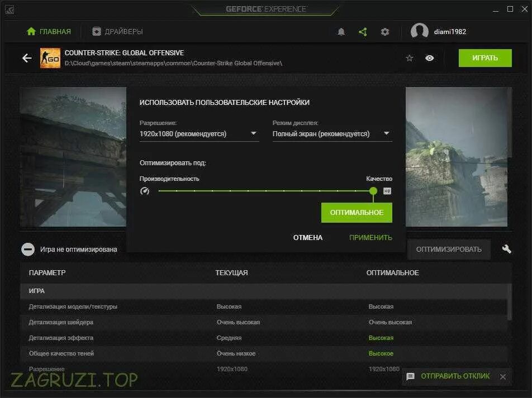The height and width of the screenshot is (398, 532).
Task: Select the Детализация шейдера row
Action: [x=264, y=323]
